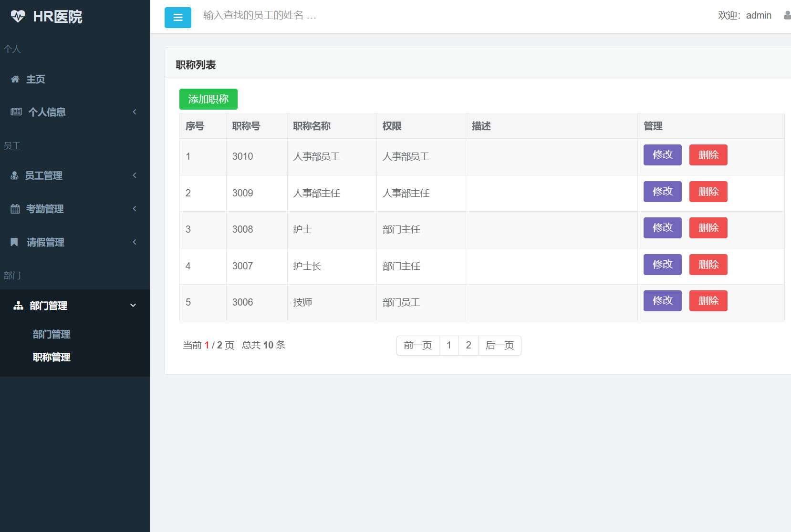Click the 个人信息 sidebar icon
Screen dimensions: 791x532
[15, 112]
